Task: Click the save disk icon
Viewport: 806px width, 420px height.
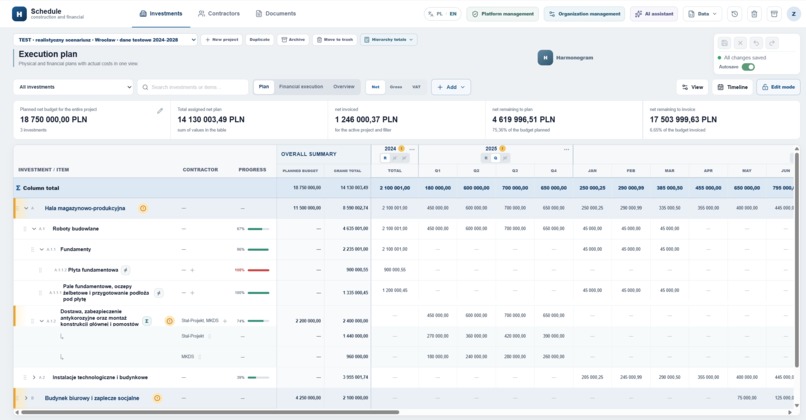Action: [x=725, y=43]
